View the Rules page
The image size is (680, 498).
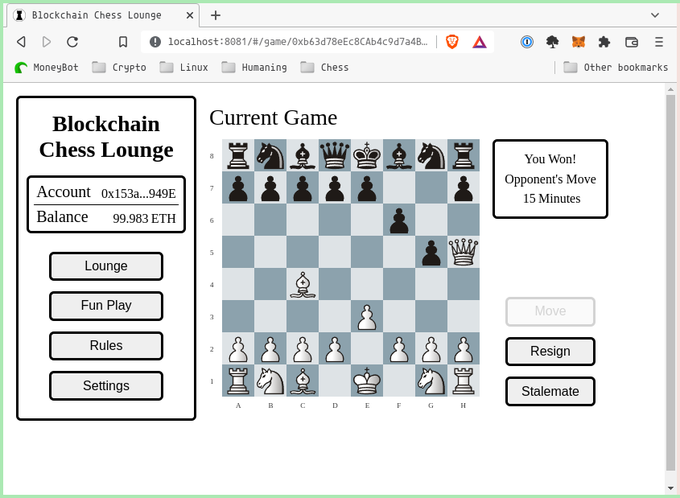click(x=106, y=346)
